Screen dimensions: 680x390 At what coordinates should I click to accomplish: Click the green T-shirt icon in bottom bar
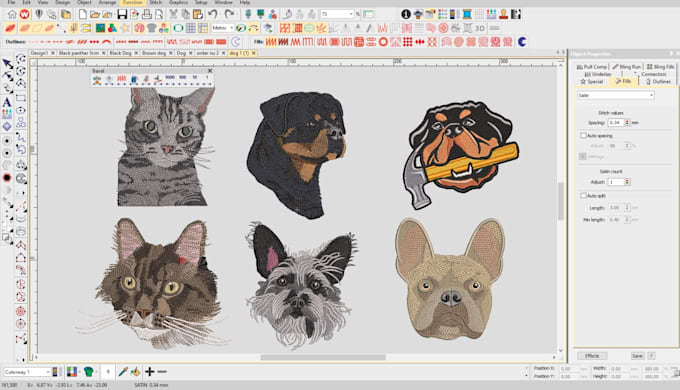(x=89, y=372)
